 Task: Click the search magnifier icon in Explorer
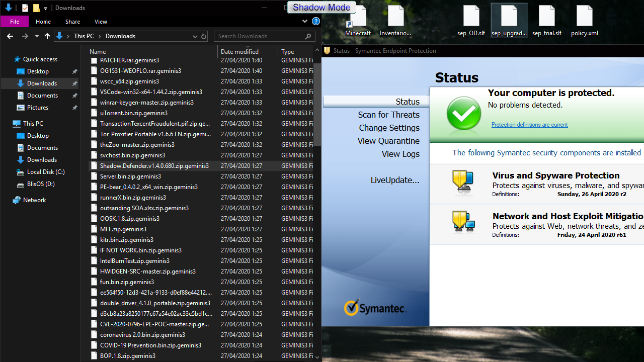click(308, 36)
